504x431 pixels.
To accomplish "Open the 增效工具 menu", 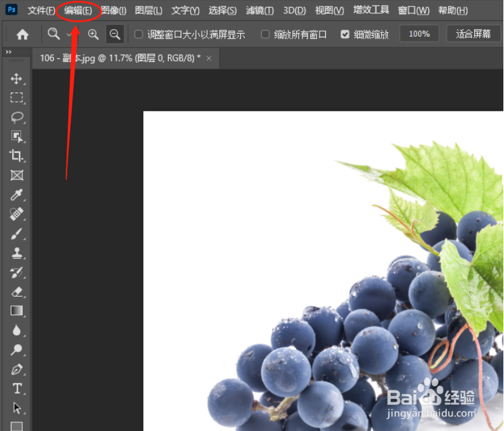I will click(x=371, y=10).
